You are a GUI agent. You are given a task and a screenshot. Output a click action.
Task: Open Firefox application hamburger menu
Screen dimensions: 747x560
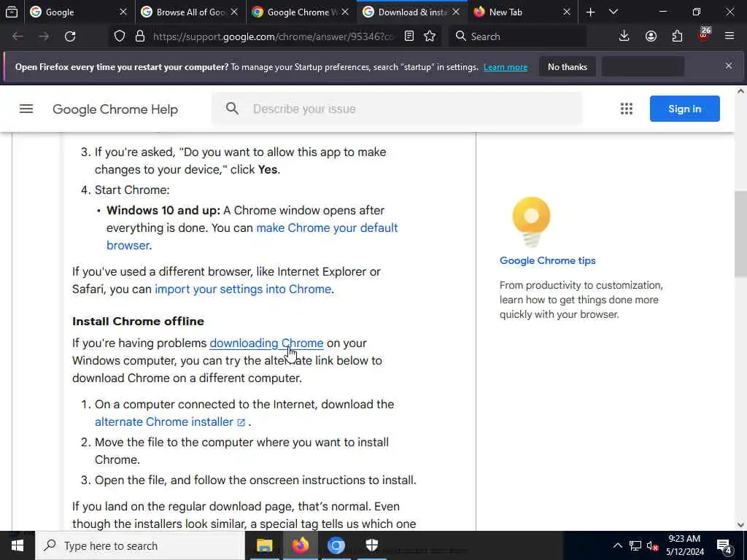(729, 36)
